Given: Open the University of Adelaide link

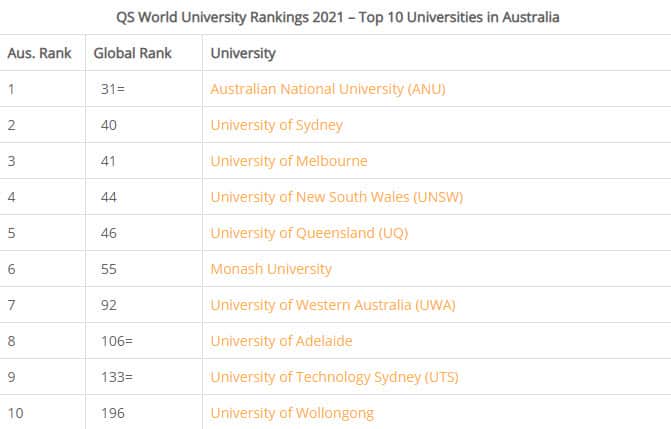Looking at the screenshot, I should coord(281,341).
